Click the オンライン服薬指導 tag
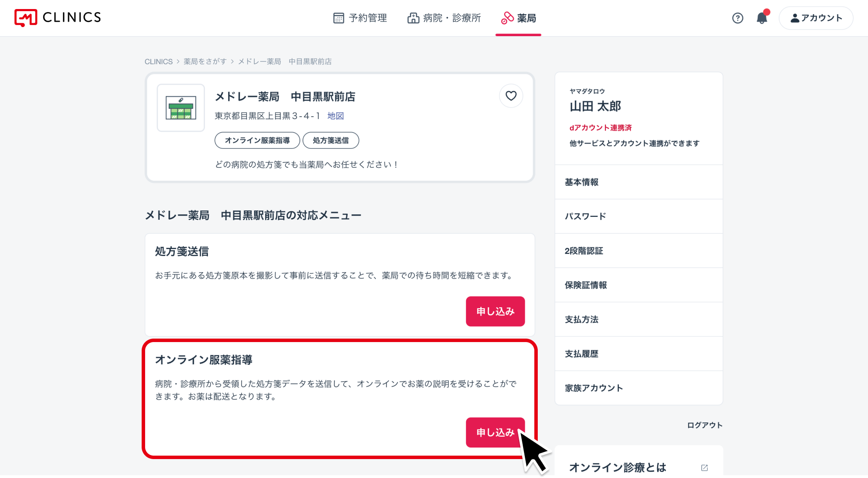The height and width of the screenshot is (478, 868). pos(257,140)
